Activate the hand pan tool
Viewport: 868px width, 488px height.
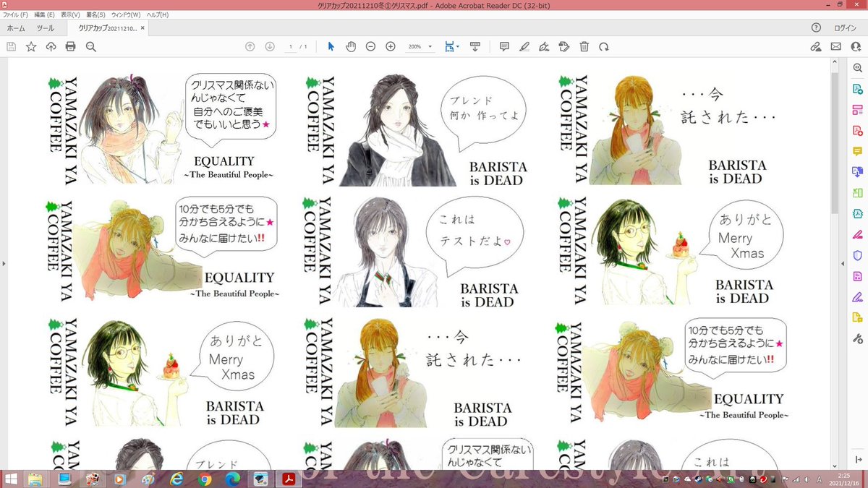coord(351,46)
